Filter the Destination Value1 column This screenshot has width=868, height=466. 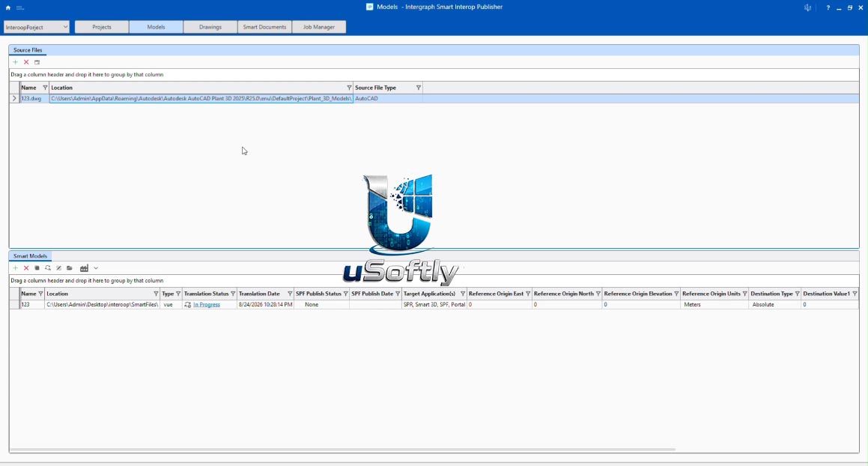point(855,294)
